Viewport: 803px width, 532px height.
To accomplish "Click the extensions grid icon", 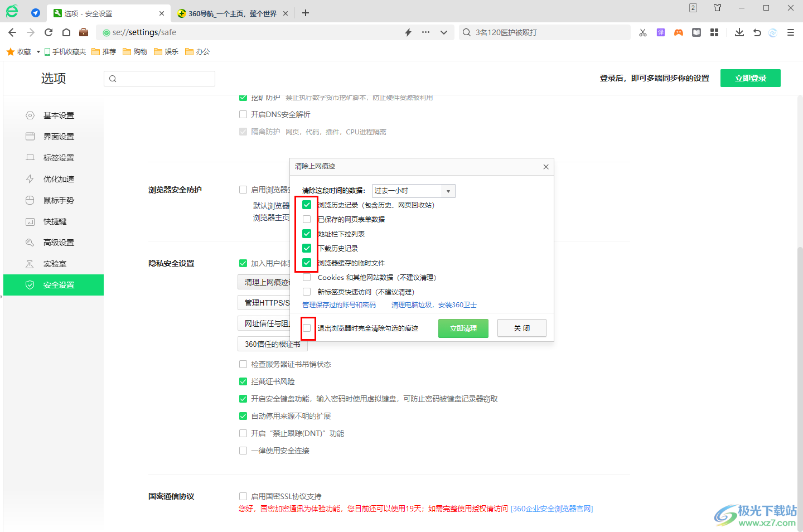I will (x=714, y=32).
